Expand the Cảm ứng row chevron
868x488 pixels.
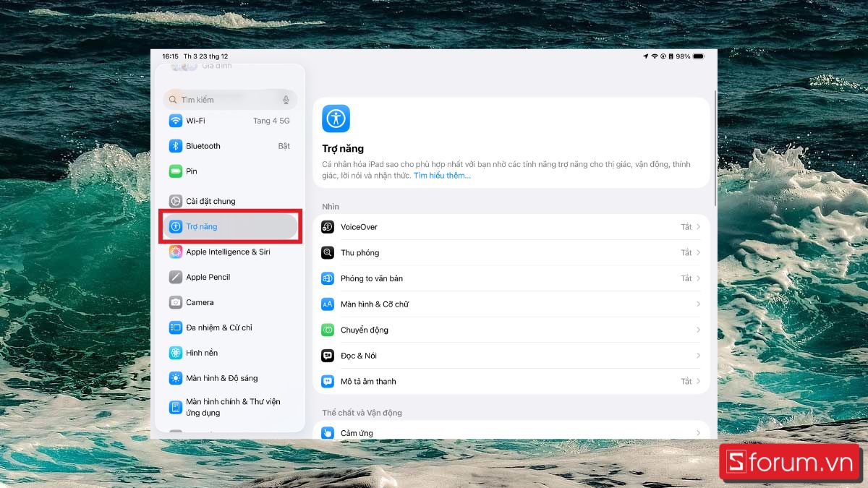point(699,433)
